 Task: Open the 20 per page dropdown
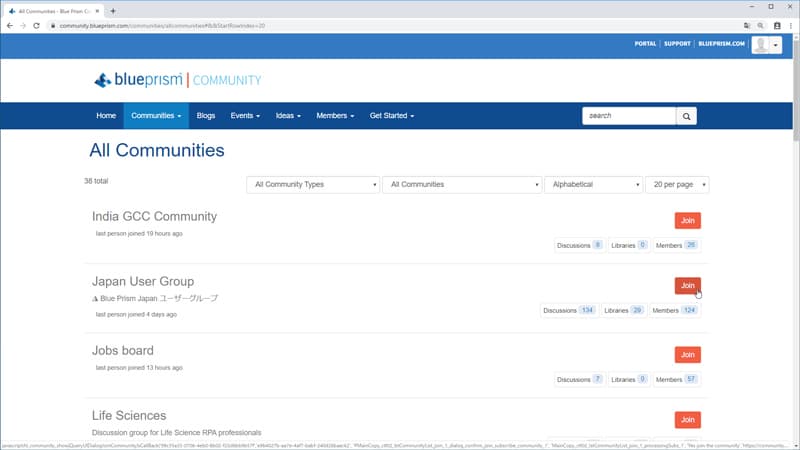pos(677,185)
